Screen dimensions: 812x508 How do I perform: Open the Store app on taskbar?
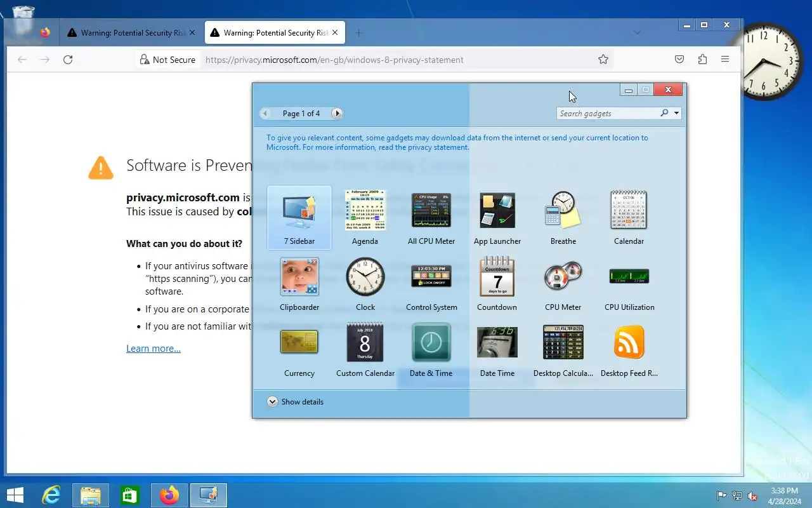point(130,495)
